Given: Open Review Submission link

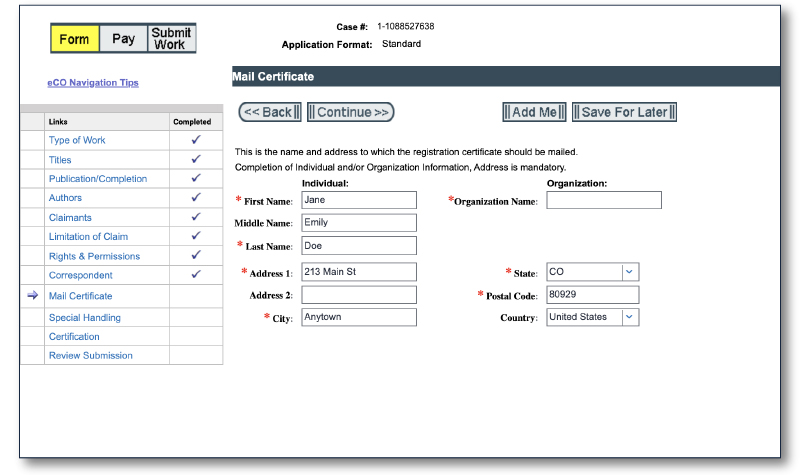Looking at the screenshot, I should 91,356.
